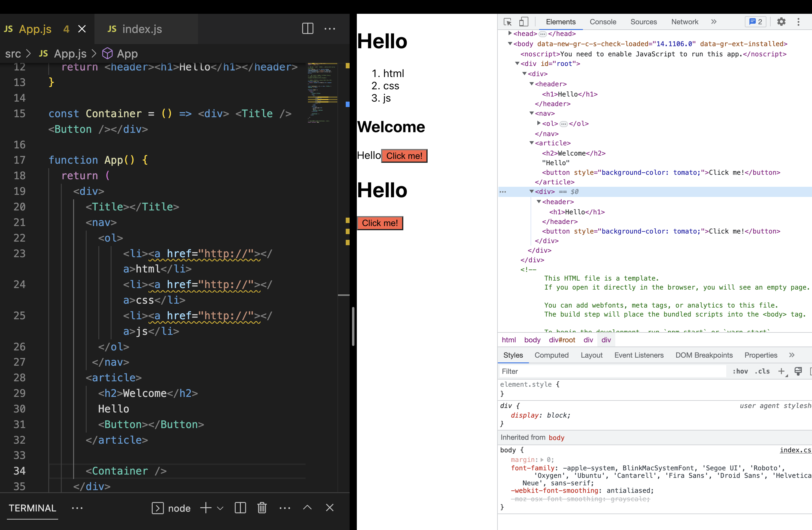812x530 pixels.
Task: Open DevTools three-dot customize menu
Action: 798,22
